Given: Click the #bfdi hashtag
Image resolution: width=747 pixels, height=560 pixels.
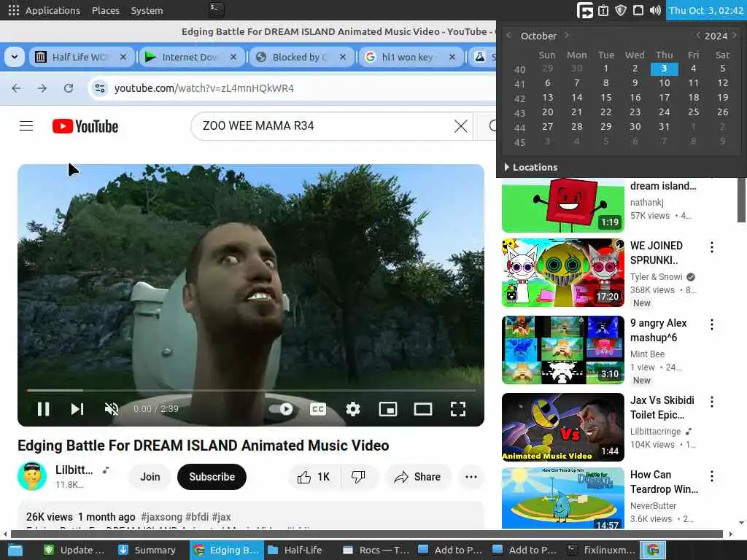Looking at the screenshot, I should tap(197, 517).
